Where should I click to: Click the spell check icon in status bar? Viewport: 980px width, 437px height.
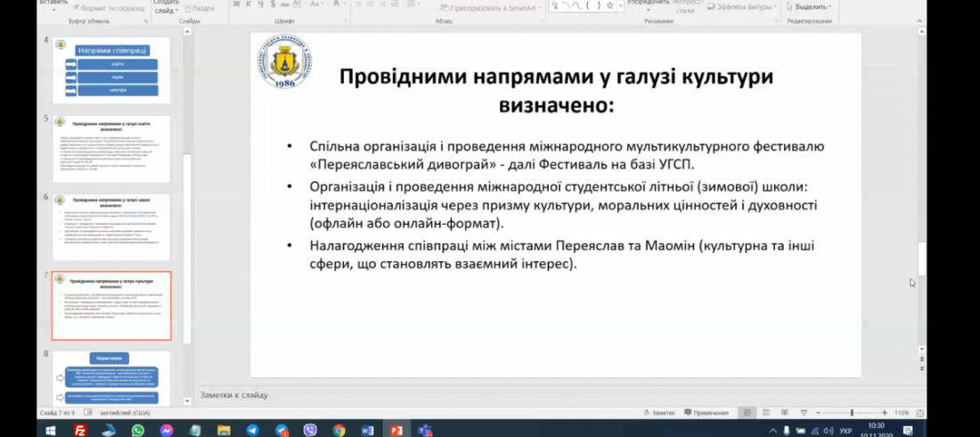(x=87, y=413)
